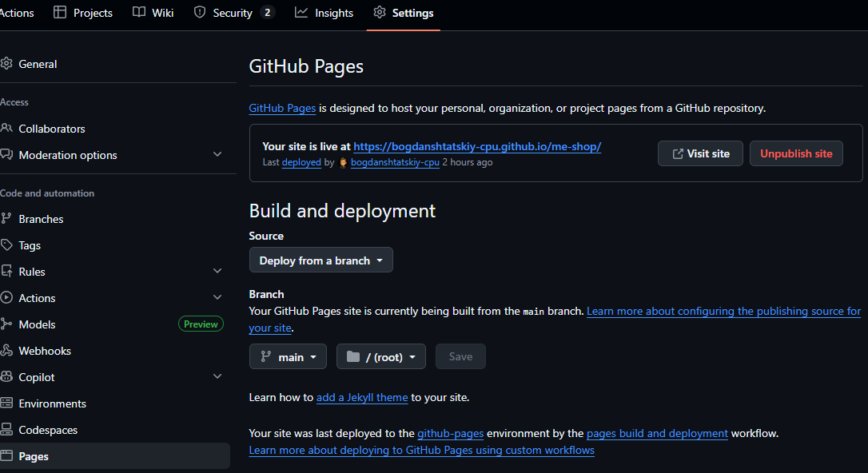The width and height of the screenshot is (868, 473).
Task: Open the main branch selector dropdown
Action: click(x=288, y=357)
